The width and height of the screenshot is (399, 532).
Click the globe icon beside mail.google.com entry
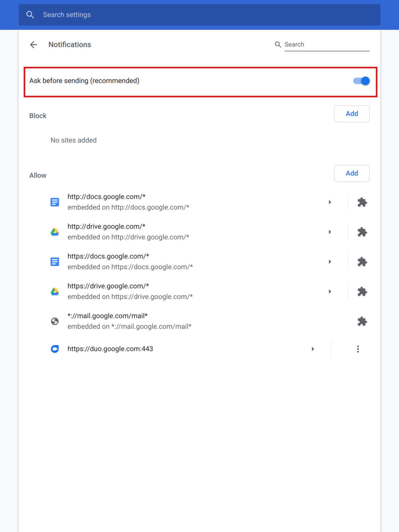coord(55,321)
